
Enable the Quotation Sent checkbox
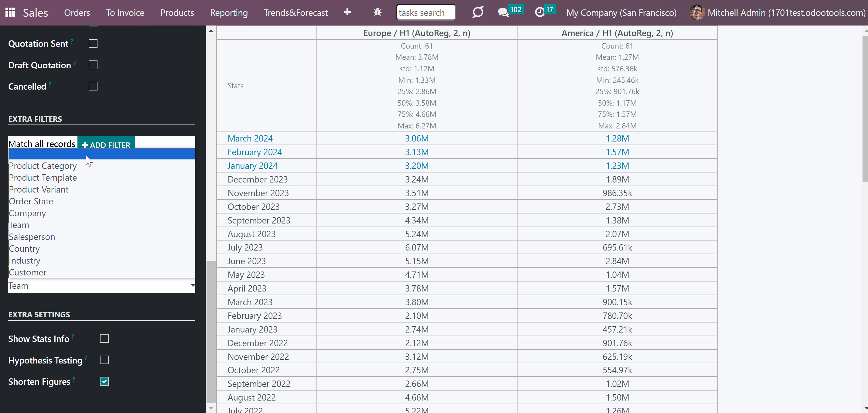93,43
